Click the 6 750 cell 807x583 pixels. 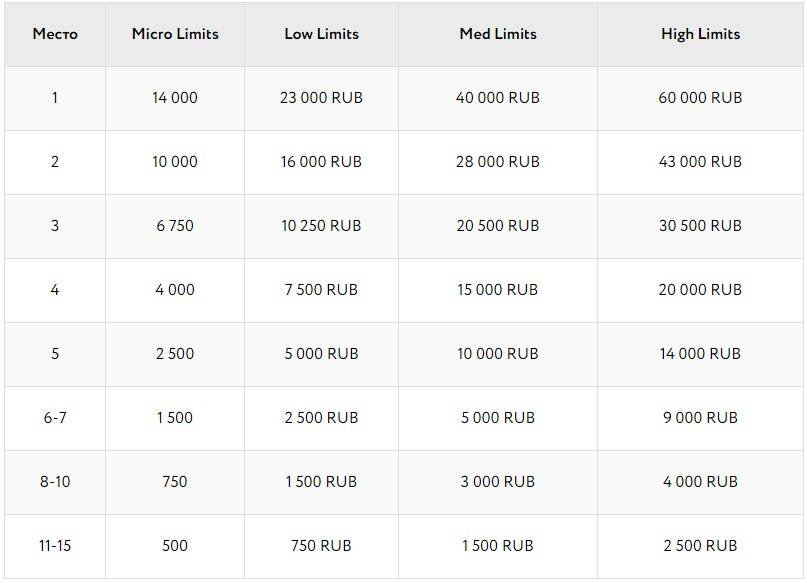pyautogui.click(x=175, y=226)
